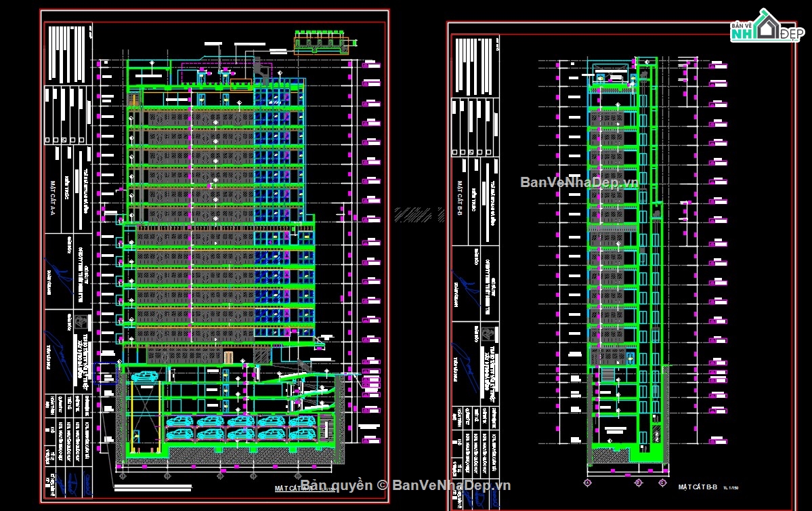Click the red border of the right drawing sheet

448,271
